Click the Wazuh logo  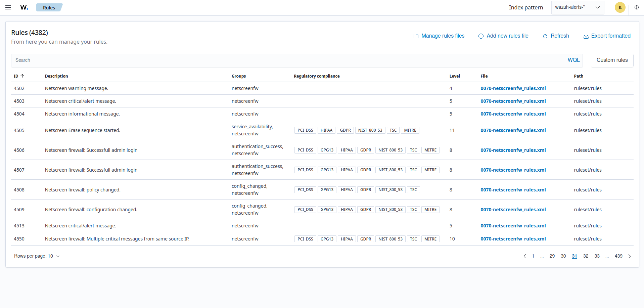[24, 7]
